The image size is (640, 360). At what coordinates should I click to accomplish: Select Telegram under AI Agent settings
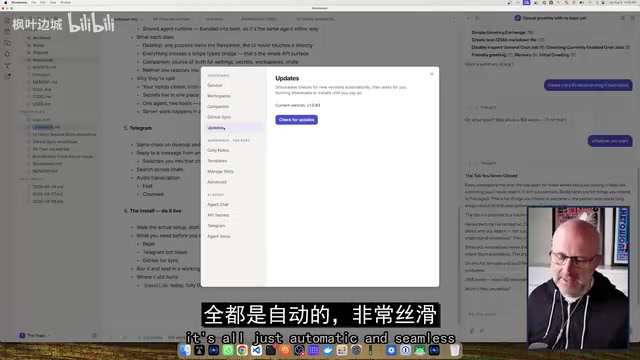pos(216,226)
